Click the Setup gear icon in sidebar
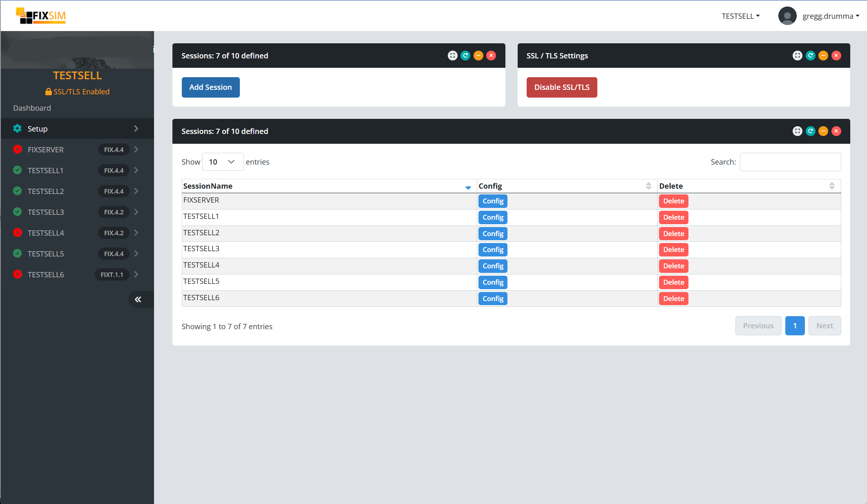The image size is (867, 504). click(17, 128)
